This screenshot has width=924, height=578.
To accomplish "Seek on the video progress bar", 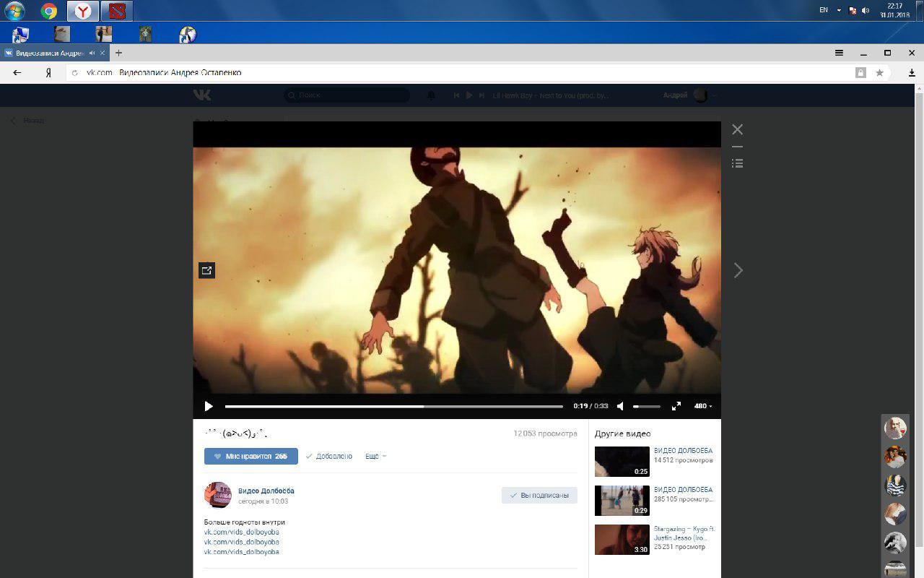I will [x=394, y=406].
